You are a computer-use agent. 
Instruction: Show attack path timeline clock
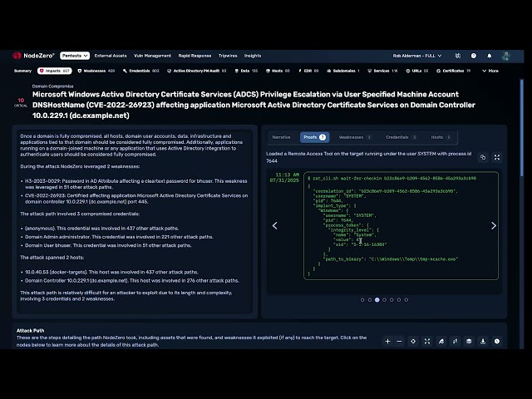point(497,342)
